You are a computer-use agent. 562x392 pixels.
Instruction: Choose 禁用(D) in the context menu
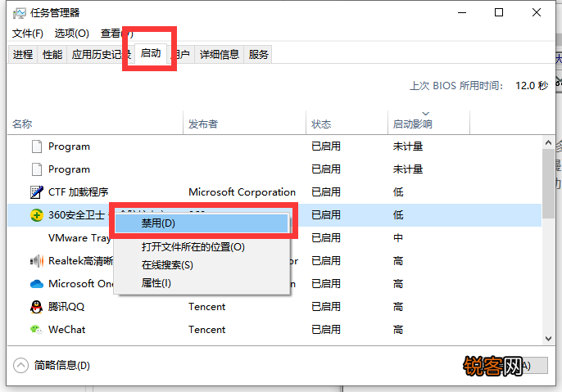pyautogui.click(x=202, y=223)
